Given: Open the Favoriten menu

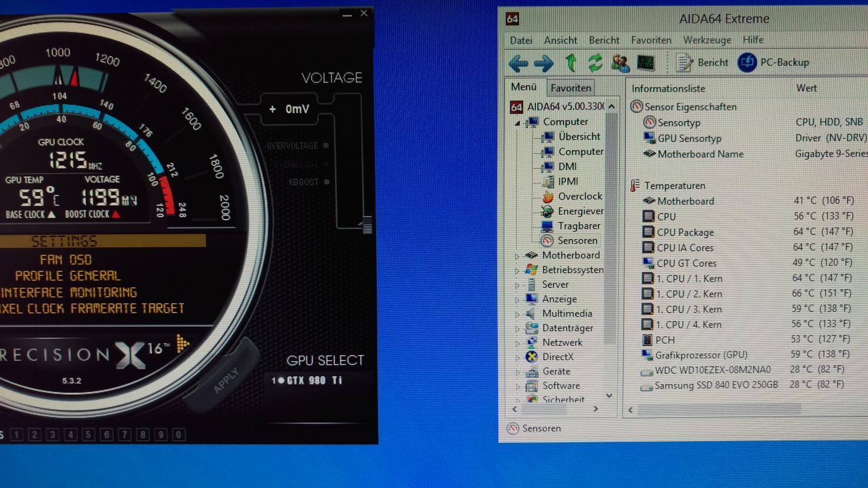Looking at the screenshot, I should (651, 40).
